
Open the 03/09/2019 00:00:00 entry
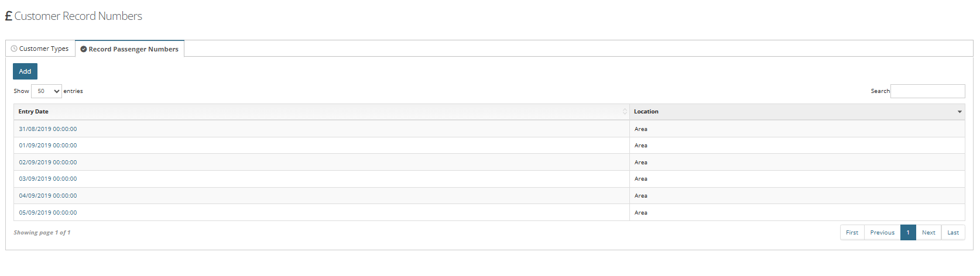[48, 179]
